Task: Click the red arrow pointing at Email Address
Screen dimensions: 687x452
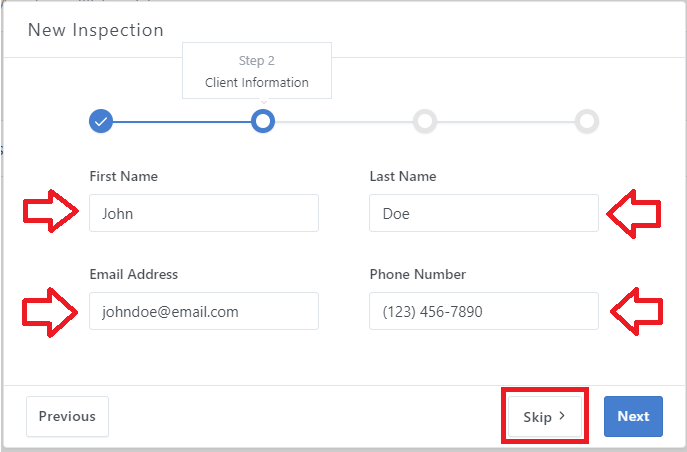Action: pos(50,311)
